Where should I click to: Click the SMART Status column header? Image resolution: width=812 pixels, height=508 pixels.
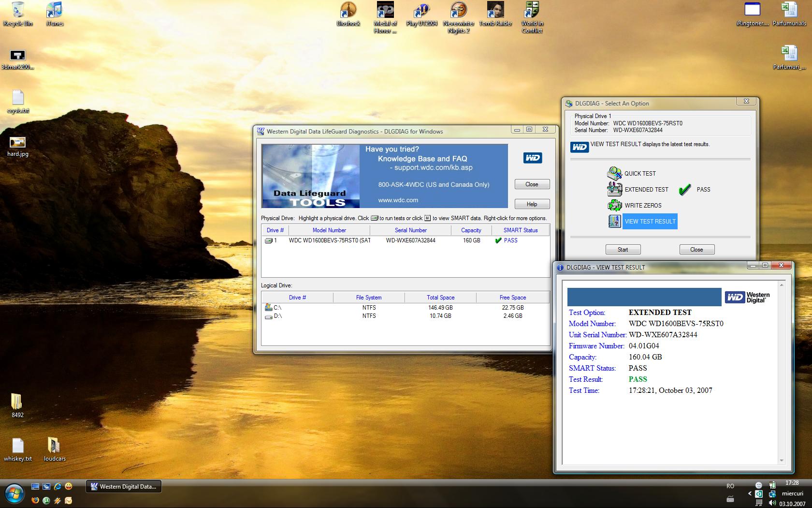521,230
